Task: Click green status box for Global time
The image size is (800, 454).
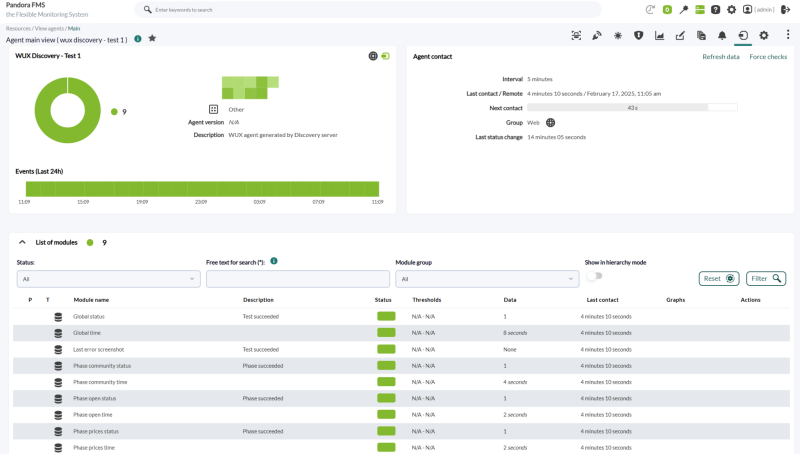Action: 386,333
